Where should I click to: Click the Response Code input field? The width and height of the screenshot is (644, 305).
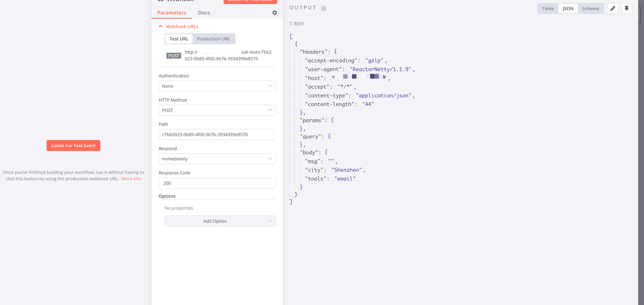click(217, 183)
